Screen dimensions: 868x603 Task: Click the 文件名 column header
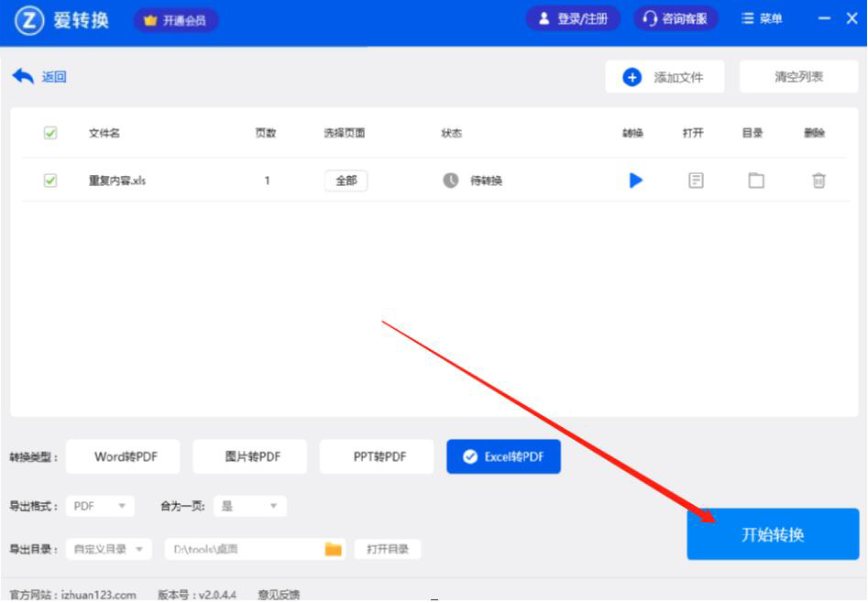tap(104, 133)
